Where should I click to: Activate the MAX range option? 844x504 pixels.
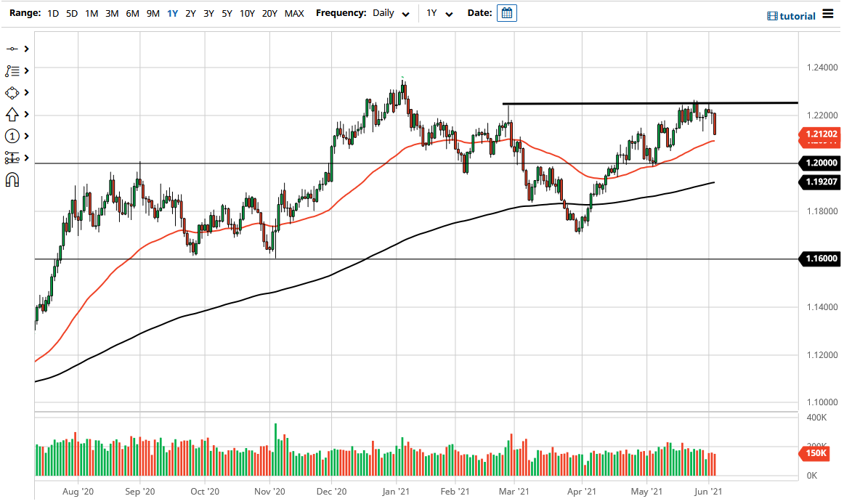click(x=294, y=13)
